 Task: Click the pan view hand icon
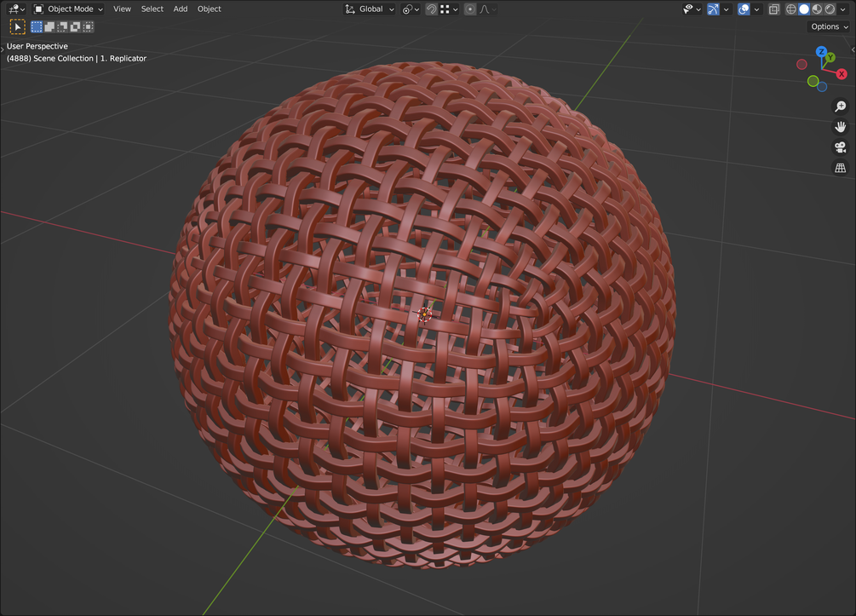tap(840, 127)
